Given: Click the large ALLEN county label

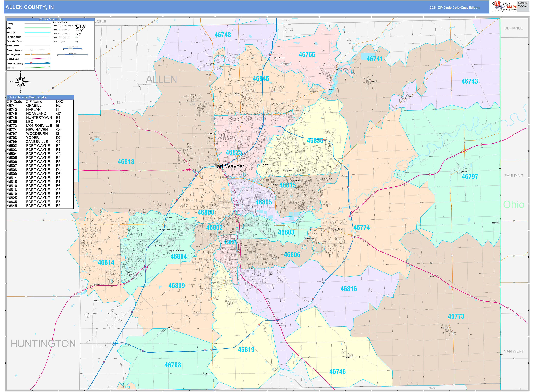Looking at the screenshot, I should (161, 79).
